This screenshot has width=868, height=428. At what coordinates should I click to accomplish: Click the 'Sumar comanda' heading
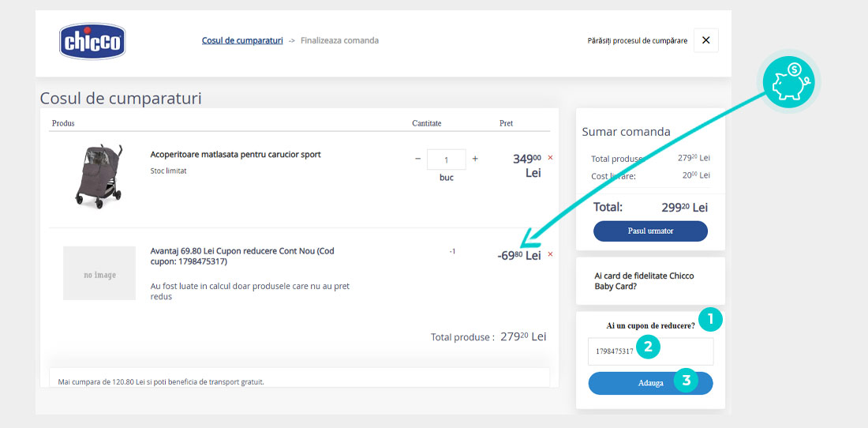point(626,132)
